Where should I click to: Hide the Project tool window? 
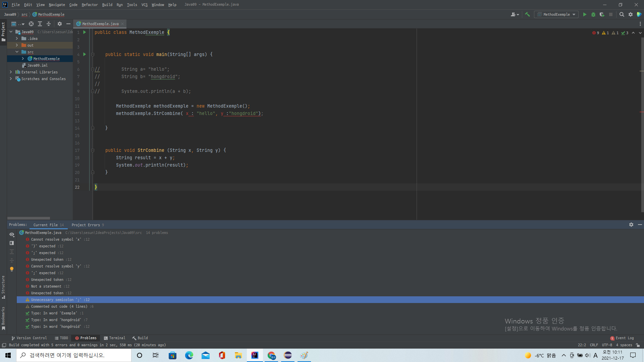coord(68,24)
